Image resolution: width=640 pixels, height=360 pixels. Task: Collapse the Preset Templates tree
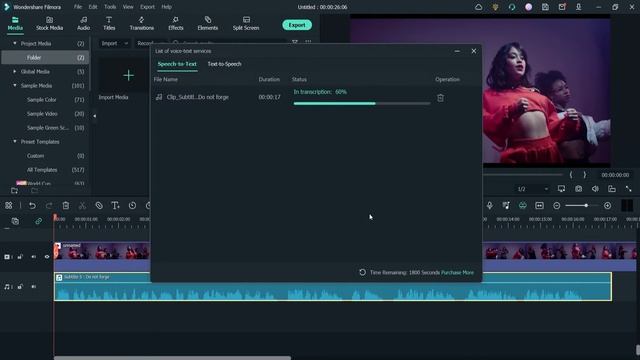point(15,142)
